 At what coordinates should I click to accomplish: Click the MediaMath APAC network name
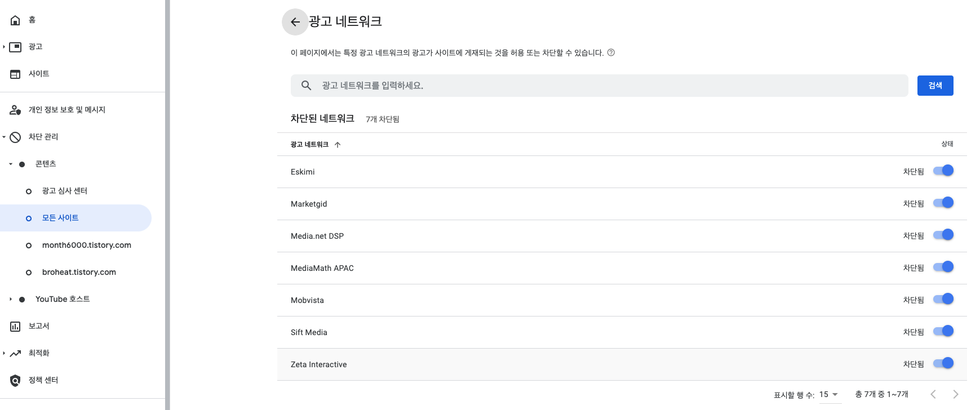[322, 268]
